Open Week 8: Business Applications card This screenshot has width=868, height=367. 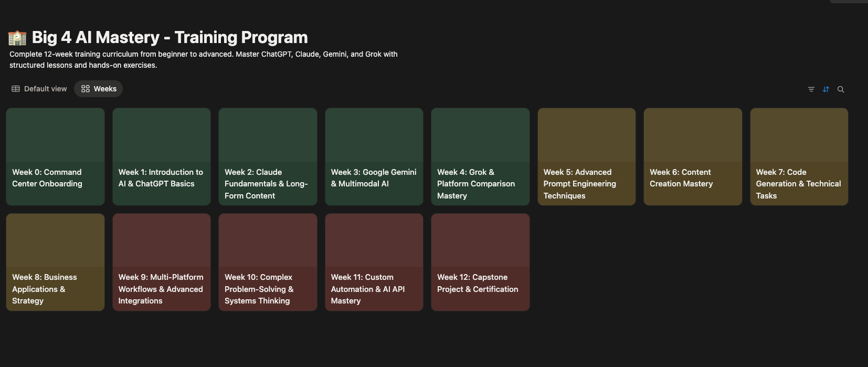pyautogui.click(x=55, y=262)
